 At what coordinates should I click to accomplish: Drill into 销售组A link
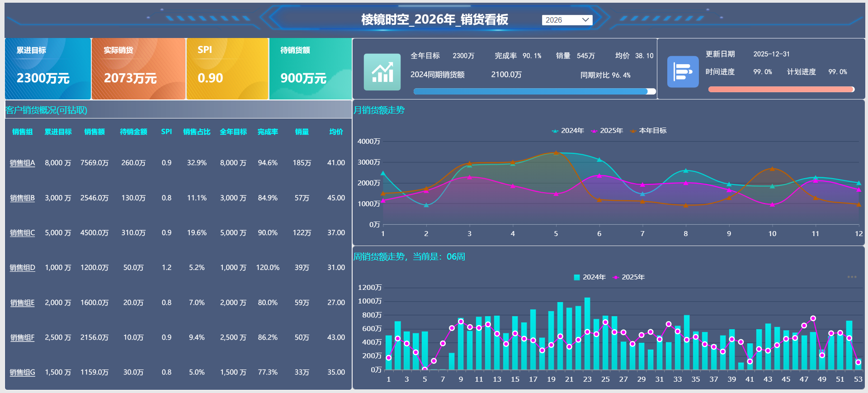click(23, 163)
